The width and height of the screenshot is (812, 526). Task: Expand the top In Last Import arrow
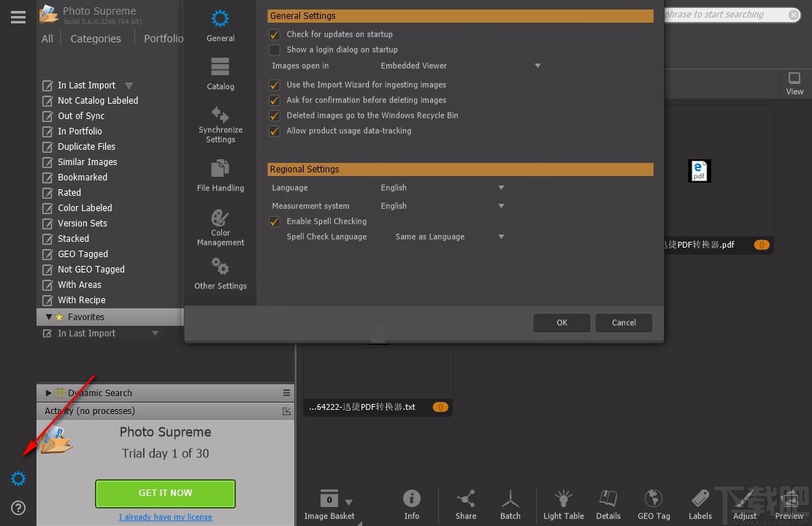[129, 85]
